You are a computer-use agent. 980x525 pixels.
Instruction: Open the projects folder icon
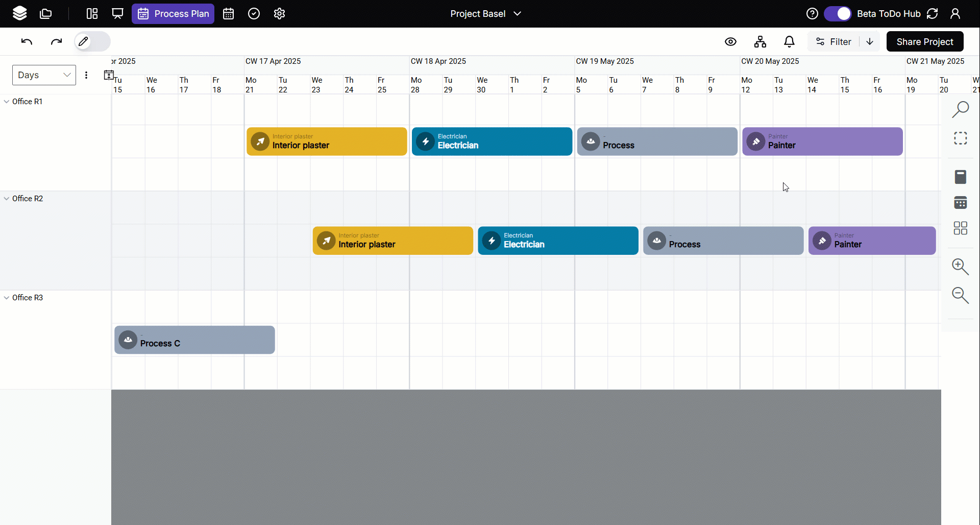tap(46, 13)
